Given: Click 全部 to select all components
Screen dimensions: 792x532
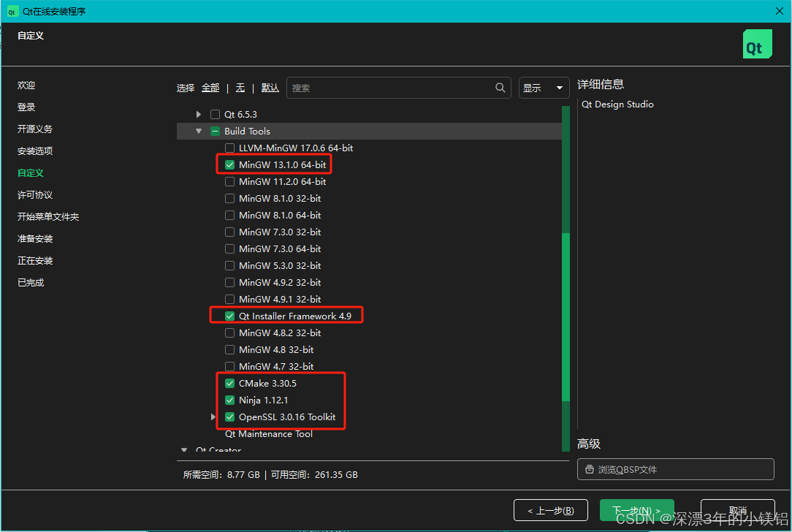Looking at the screenshot, I should tap(210, 88).
